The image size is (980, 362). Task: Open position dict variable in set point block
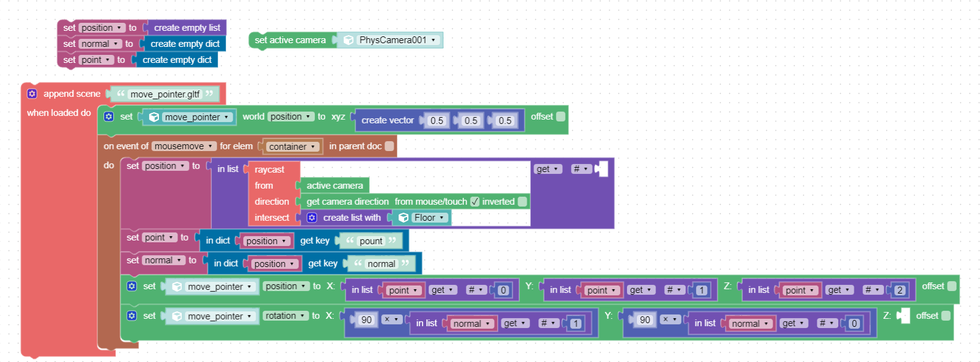267,241
